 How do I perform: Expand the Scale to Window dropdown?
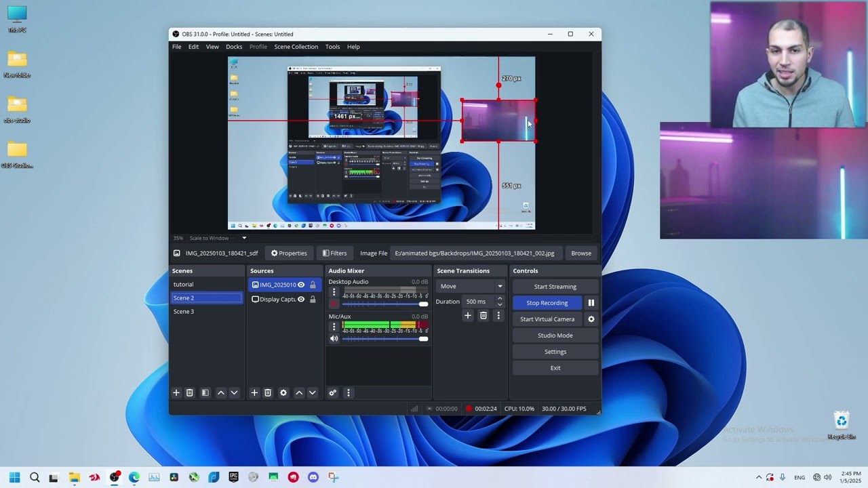click(x=244, y=238)
